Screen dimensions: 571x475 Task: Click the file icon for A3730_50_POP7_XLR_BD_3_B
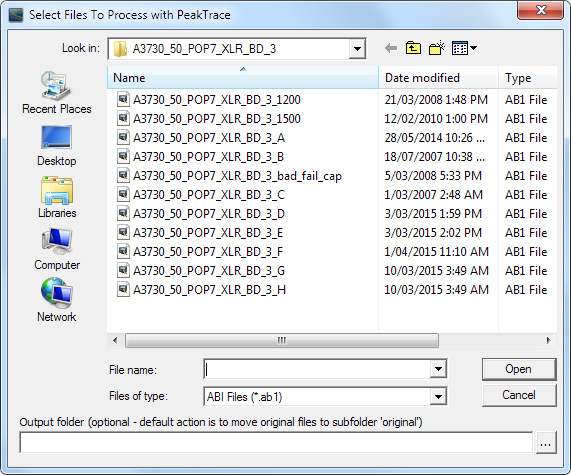click(123, 156)
